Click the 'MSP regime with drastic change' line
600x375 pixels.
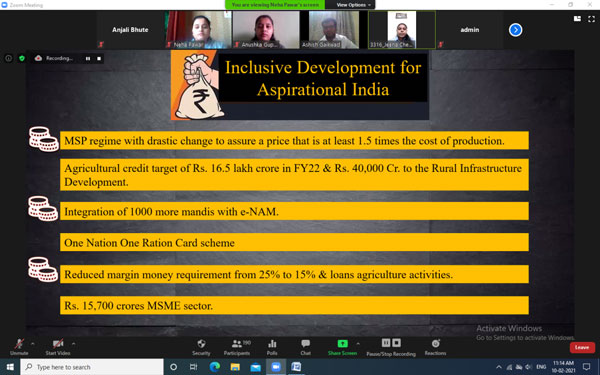[x=294, y=140]
